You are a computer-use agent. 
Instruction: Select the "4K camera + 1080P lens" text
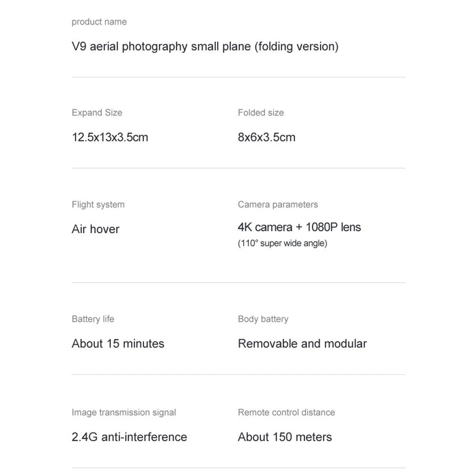[x=299, y=227]
